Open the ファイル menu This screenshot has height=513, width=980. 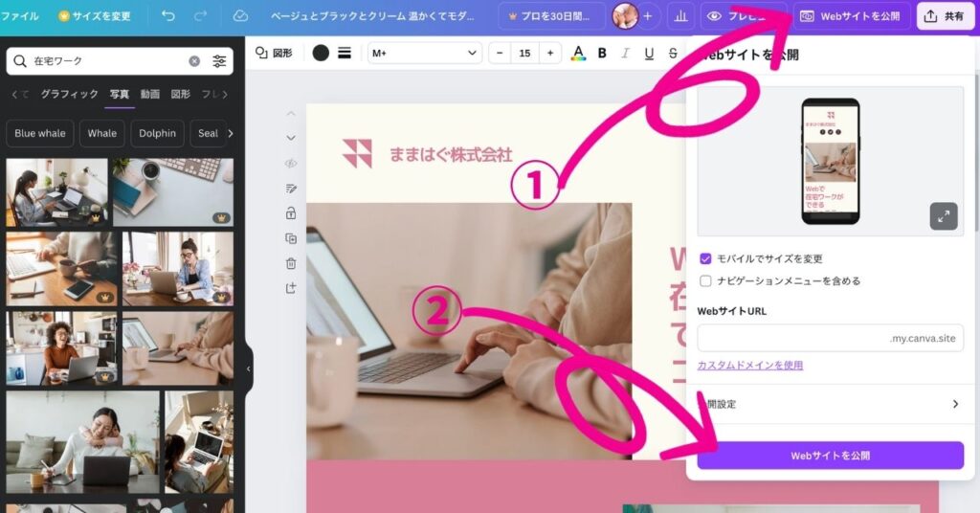coord(20,16)
